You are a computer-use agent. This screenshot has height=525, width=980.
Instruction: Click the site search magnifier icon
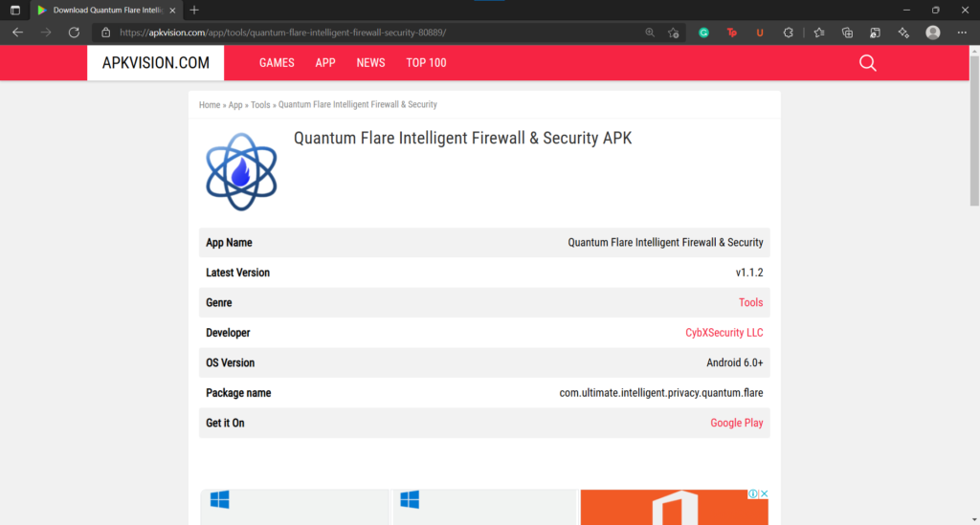pos(867,63)
